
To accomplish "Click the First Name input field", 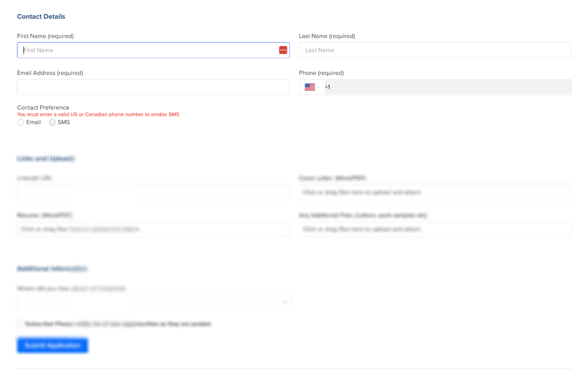I will 153,50.
